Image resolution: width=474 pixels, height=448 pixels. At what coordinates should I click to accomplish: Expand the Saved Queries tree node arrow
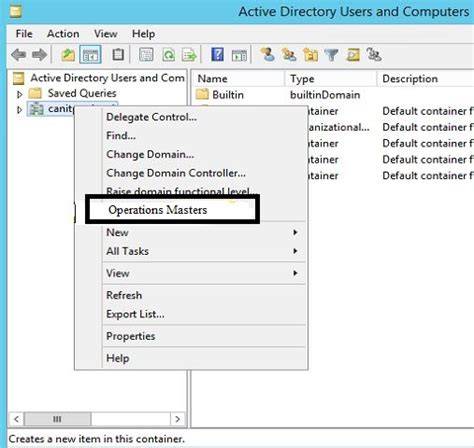[19, 94]
